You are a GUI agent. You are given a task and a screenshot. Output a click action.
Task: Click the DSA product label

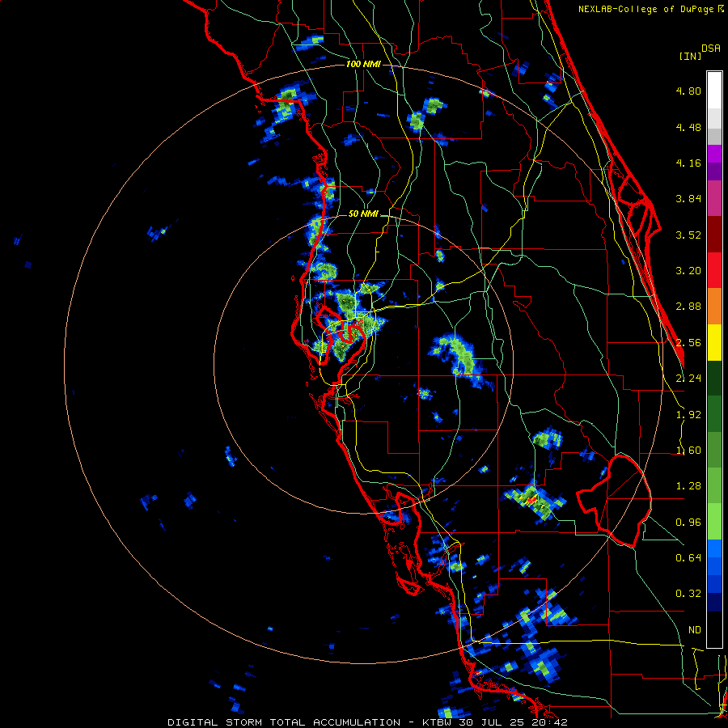click(x=711, y=49)
